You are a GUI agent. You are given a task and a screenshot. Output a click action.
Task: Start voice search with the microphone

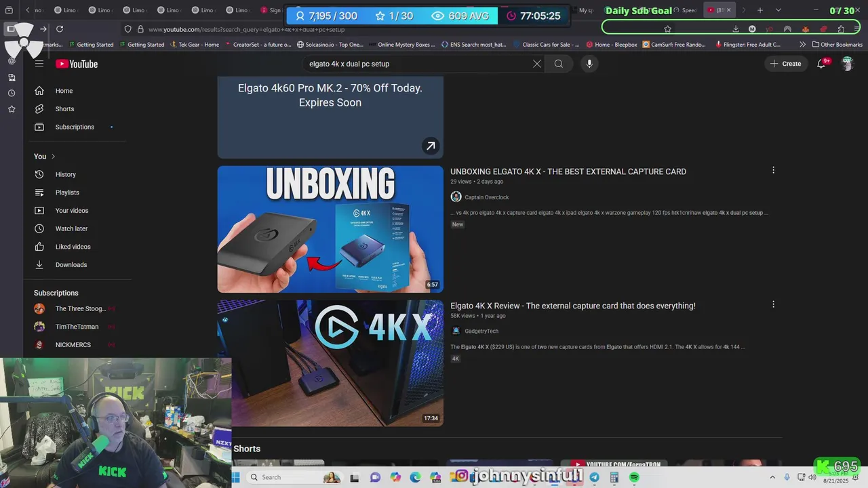coord(589,64)
